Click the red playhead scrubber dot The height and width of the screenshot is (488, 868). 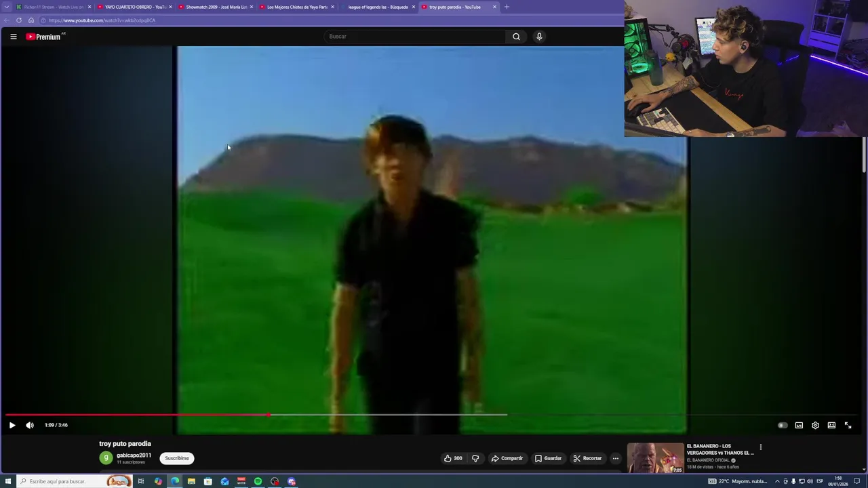(x=269, y=414)
